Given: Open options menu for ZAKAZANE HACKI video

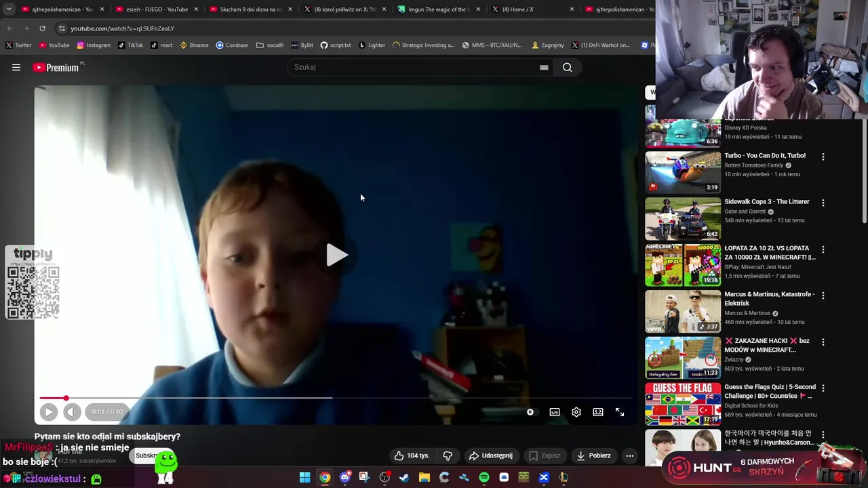Looking at the screenshot, I should (x=823, y=342).
